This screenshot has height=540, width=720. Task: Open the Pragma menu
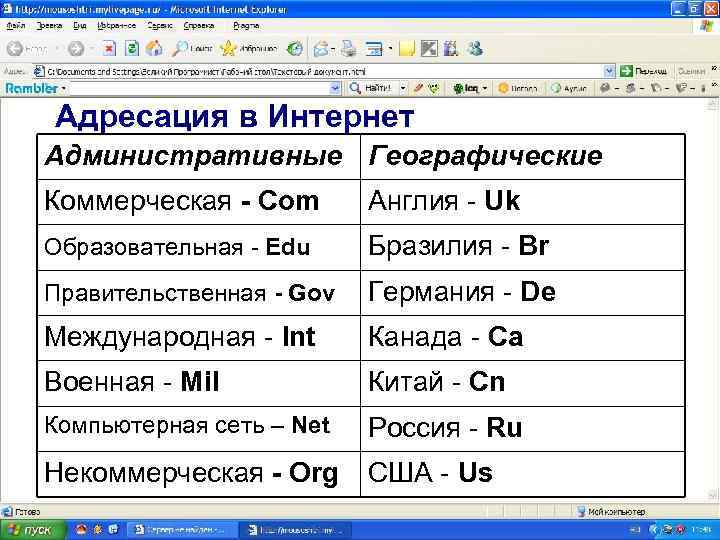point(246,26)
